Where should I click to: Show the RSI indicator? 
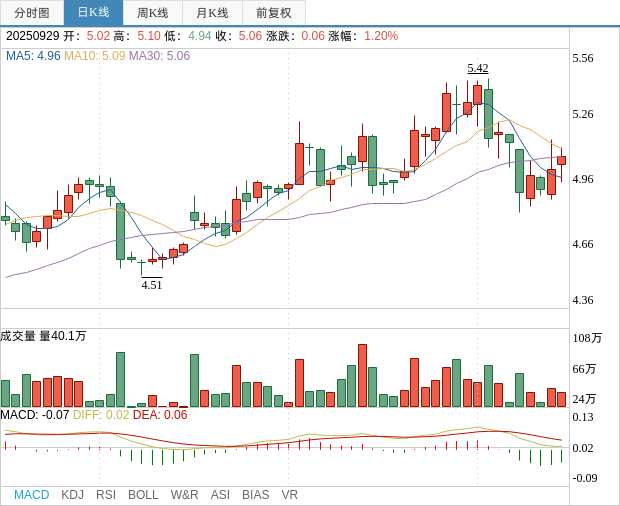coord(106,495)
